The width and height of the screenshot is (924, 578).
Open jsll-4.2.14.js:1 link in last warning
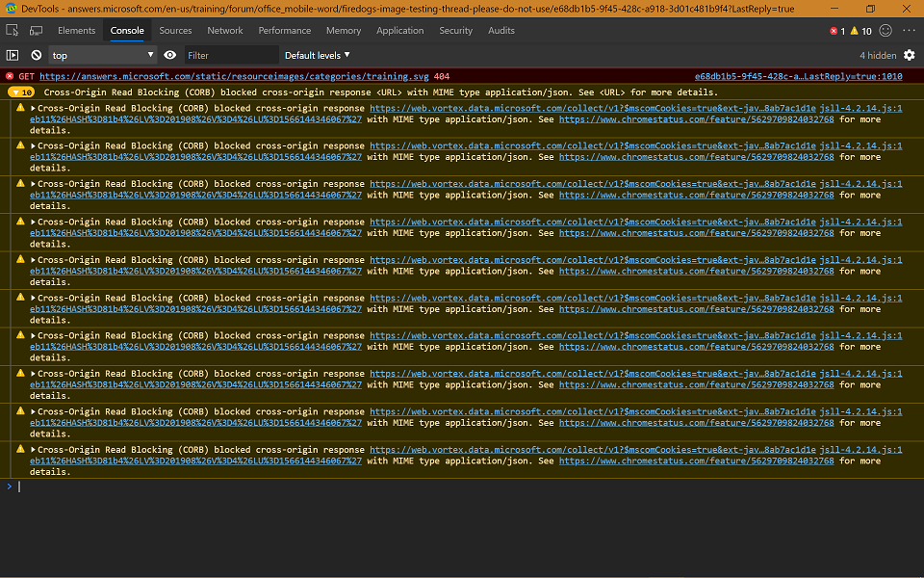pos(860,450)
